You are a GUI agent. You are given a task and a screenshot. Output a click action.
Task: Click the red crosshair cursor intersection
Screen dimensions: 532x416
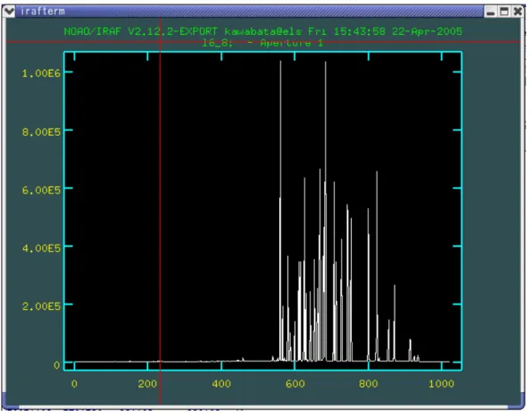click(160, 42)
